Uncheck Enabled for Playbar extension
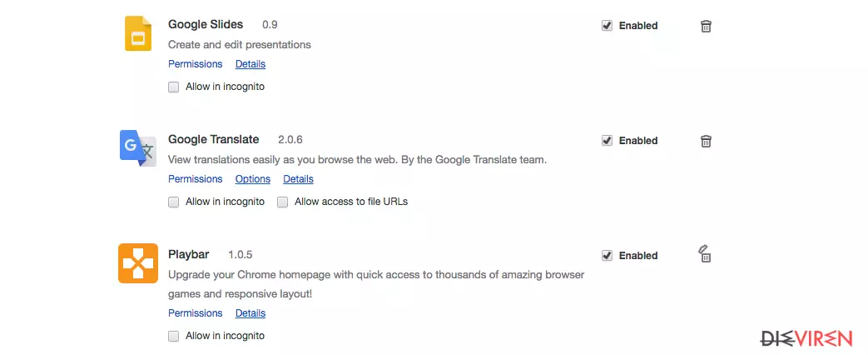Screen dimensions: 868x355 (x=608, y=255)
